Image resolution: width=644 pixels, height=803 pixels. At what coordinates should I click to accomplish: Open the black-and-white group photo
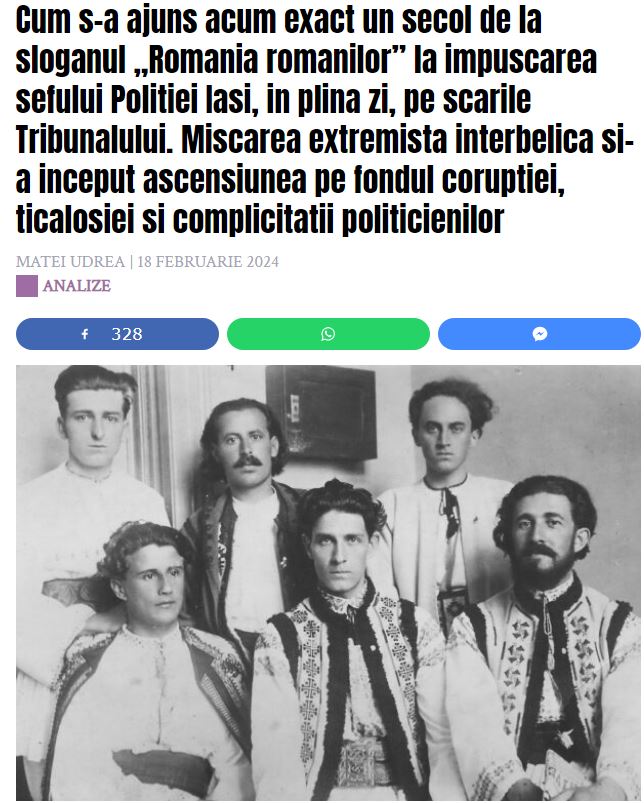[328, 583]
